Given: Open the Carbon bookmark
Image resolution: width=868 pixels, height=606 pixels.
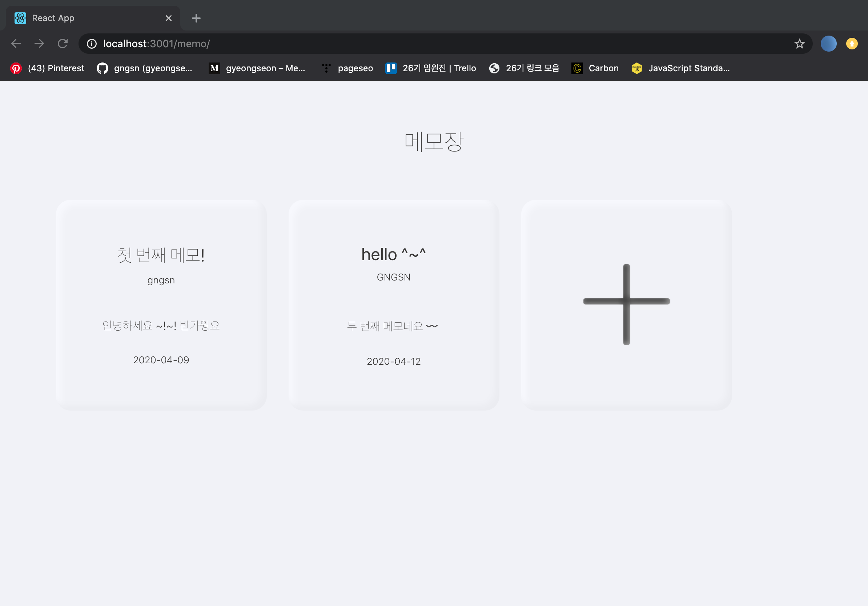Looking at the screenshot, I should point(595,68).
